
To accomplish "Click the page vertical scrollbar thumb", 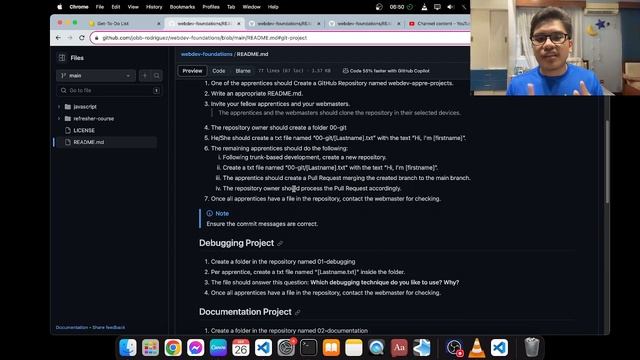I will (607, 161).
